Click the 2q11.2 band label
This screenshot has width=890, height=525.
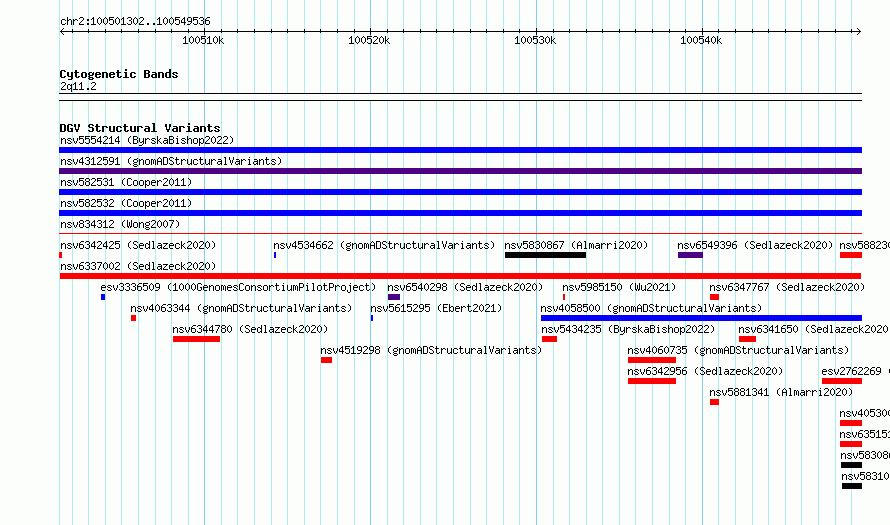(x=78, y=86)
